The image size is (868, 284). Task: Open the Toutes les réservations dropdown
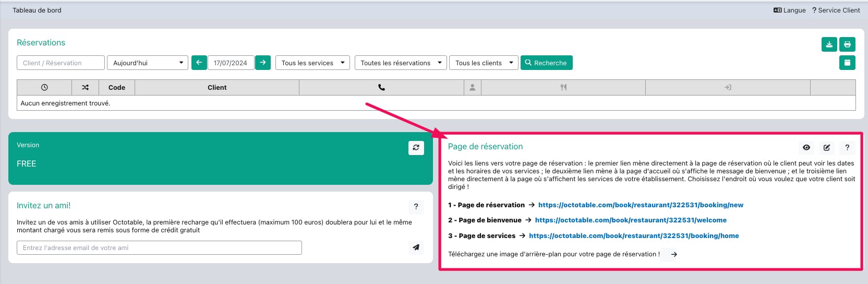point(401,63)
